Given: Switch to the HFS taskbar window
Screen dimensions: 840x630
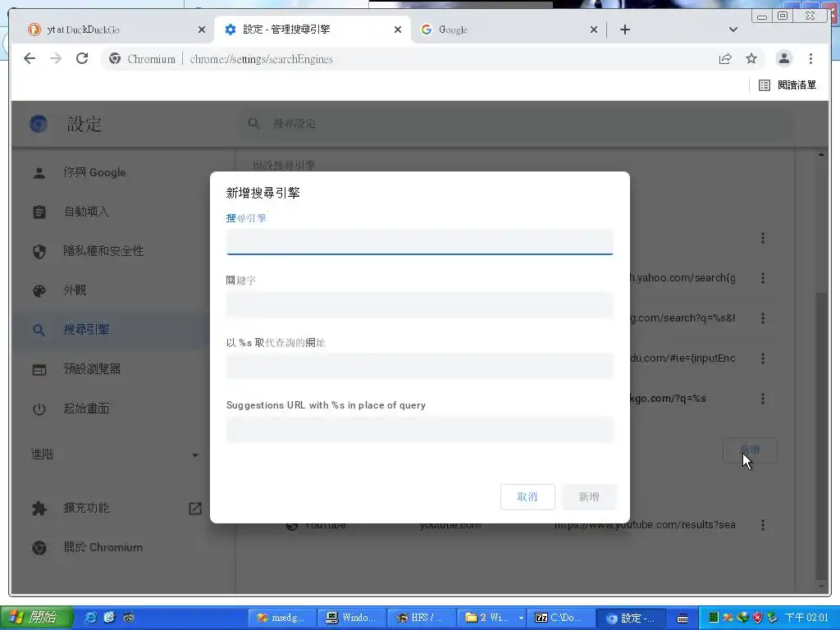Looking at the screenshot, I should point(421,618).
